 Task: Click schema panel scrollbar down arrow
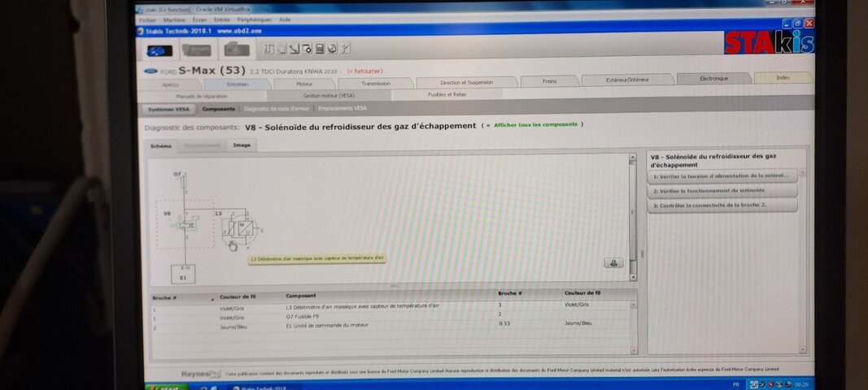point(633,278)
